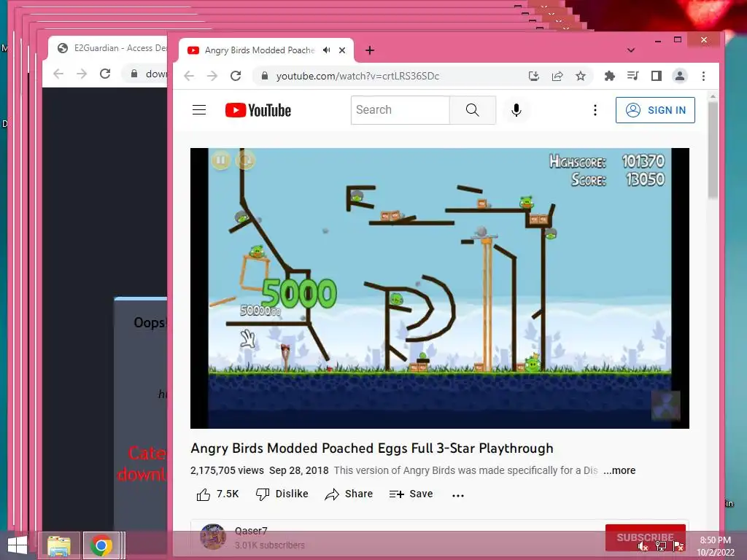Viewport: 747px width, 560px height.
Task: Open the Qaser7 channel avatar
Action: tap(213, 537)
